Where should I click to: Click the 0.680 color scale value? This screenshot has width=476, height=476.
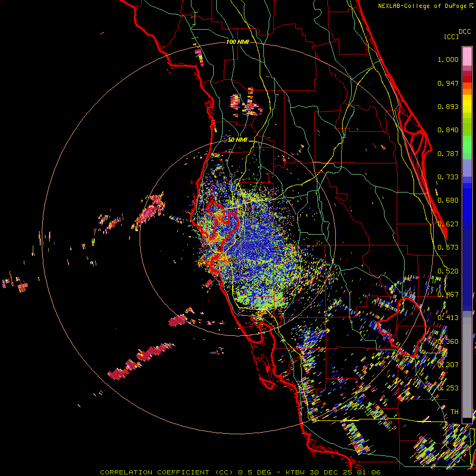[x=448, y=200]
